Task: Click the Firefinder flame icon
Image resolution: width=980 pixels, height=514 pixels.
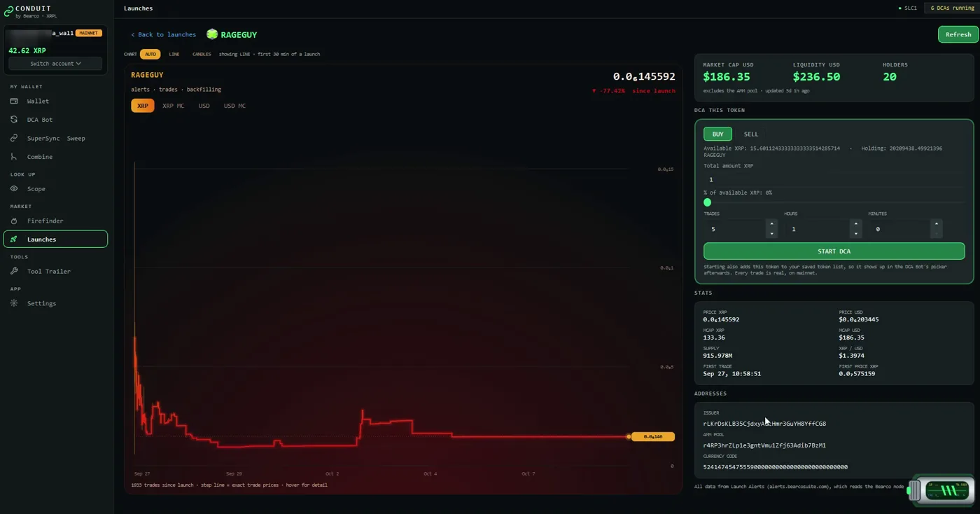Action: coord(14,221)
